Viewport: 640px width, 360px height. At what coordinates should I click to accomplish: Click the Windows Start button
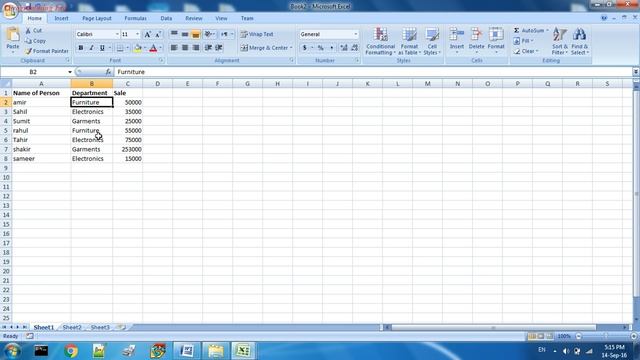coord(12,351)
